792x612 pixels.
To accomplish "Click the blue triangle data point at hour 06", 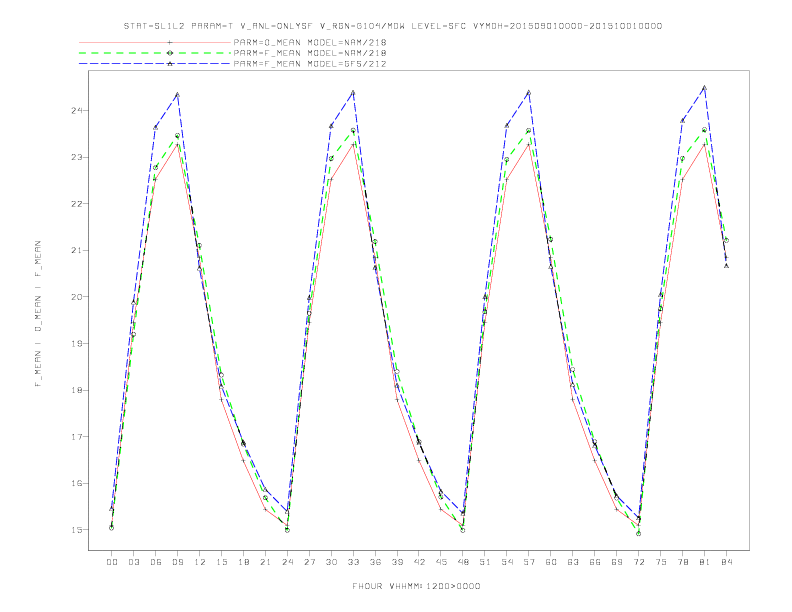I will coord(156,127).
